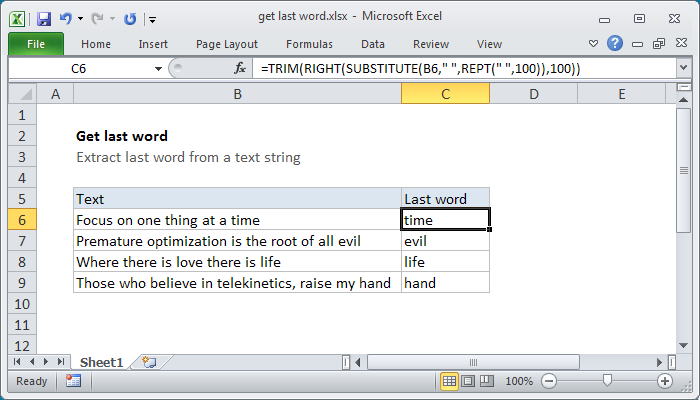Click previous sheet navigation arrow
Image resolution: width=700 pixels, height=400 pixels.
point(32,362)
